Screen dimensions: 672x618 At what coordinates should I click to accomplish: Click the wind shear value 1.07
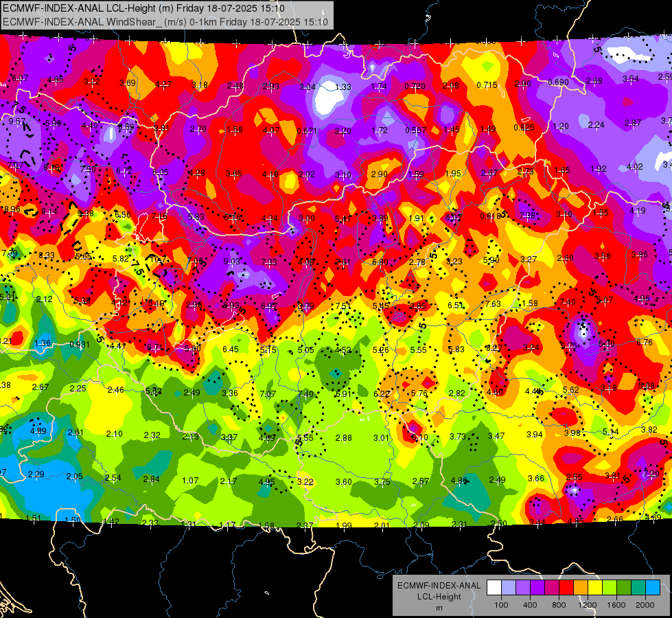[x=190, y=481]
